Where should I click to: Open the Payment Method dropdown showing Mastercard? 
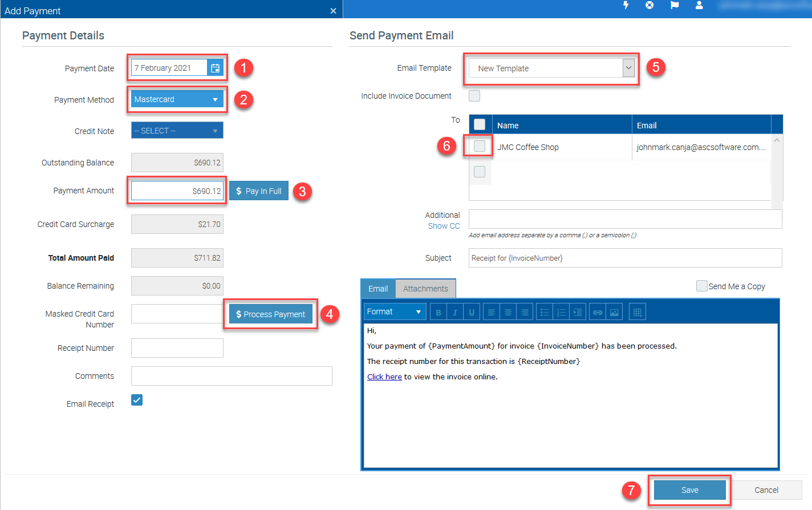(x=177, y=99)
